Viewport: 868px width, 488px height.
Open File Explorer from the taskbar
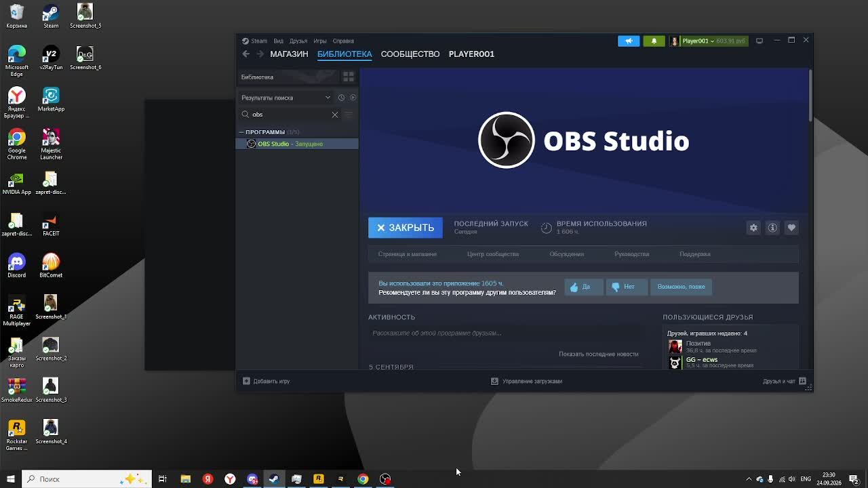(x=185, y=479)
